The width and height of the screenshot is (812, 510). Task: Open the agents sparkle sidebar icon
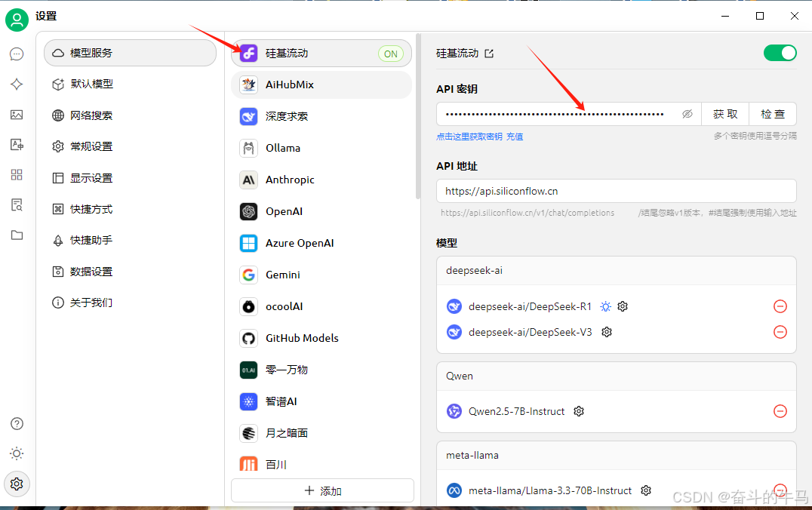click(x=17, y=84)
